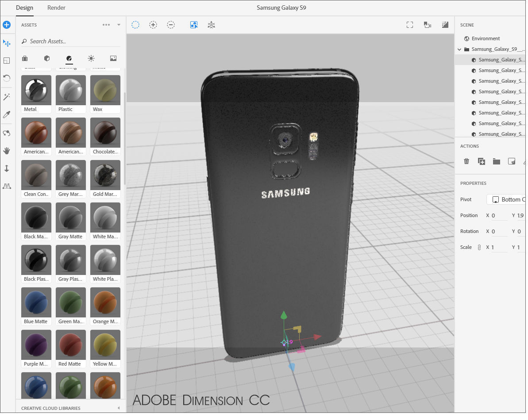Delete selected object with trash icon
The height and width of the screenshot is (420, 528).
tap(466, 161)
